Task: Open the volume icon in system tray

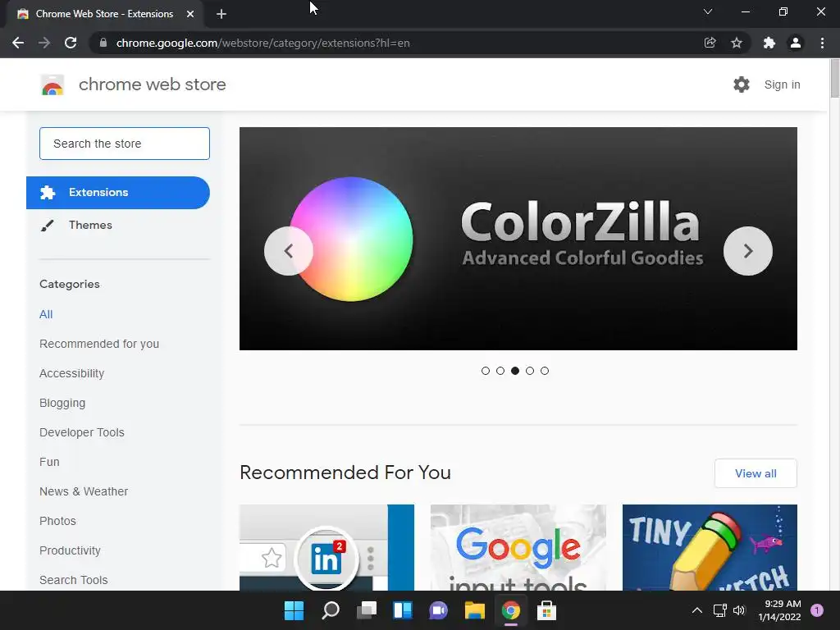Action: point(740,610)
